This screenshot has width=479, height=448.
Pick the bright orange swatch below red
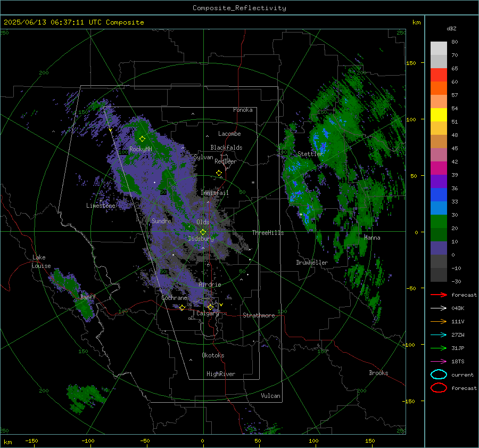pos(439,88)
